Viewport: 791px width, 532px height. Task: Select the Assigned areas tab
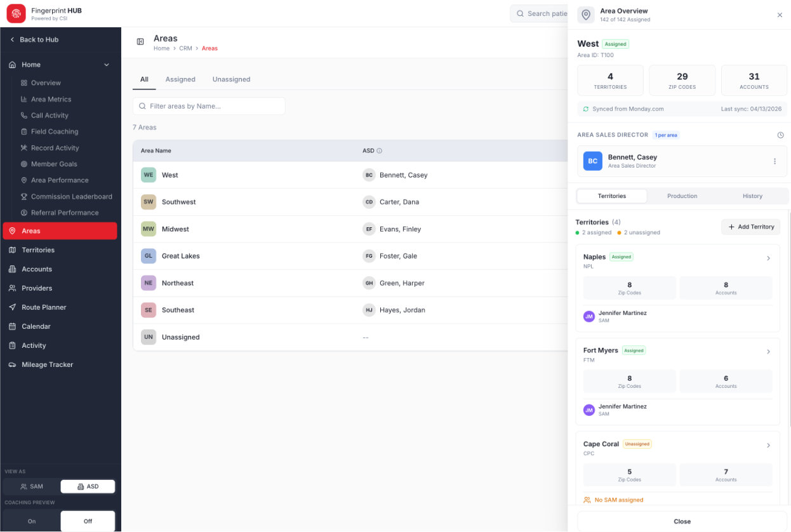[x=180, y=79]
